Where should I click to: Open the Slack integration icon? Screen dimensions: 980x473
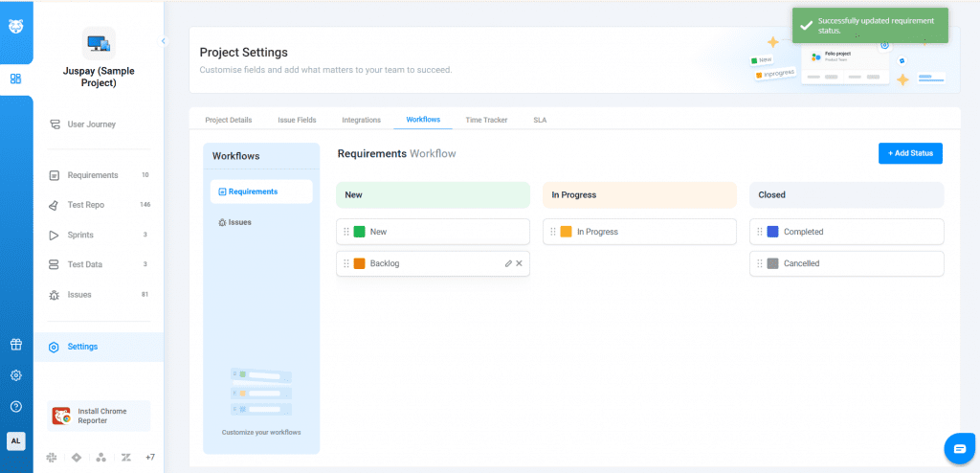coord(52,458)
